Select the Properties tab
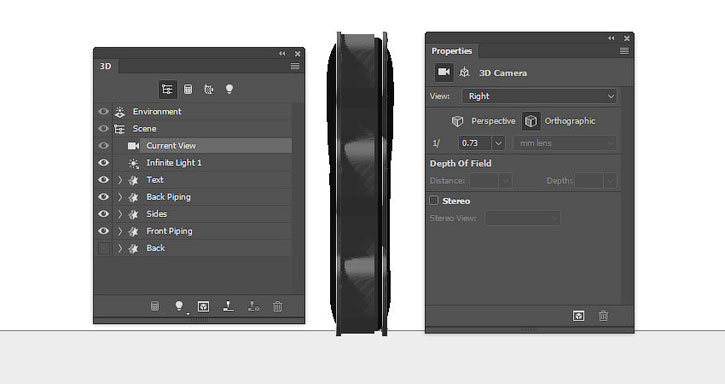Viewport: 725px width, 384px height. pyautogui.click(x=451, y=51)
